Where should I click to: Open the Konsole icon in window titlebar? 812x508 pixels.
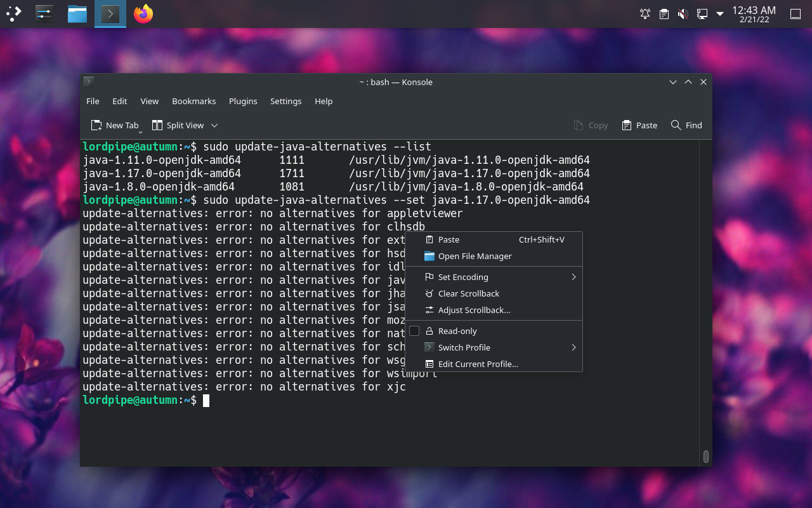[x=88, y=82]
